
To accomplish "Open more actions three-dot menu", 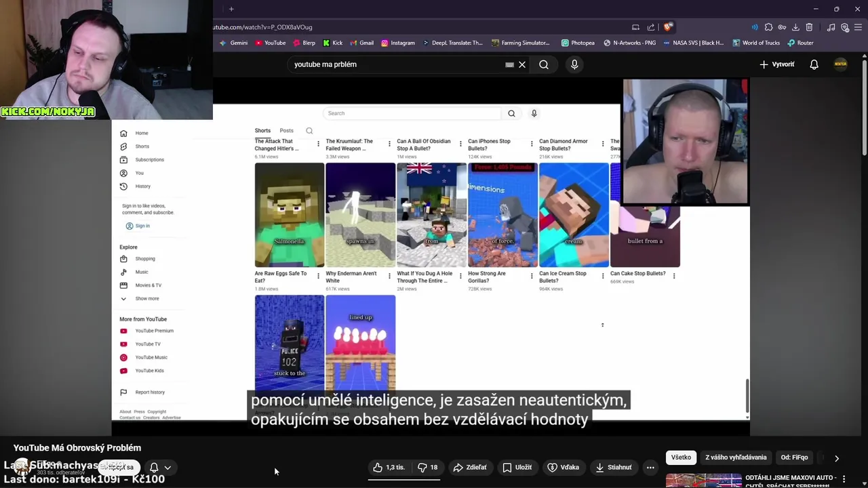I will click(x=650, y=467).
